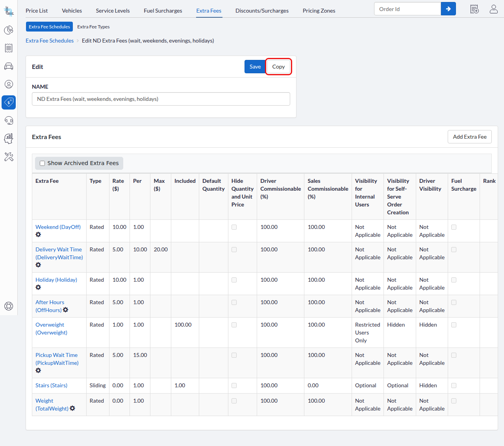504x446 pixels.
Task: Click the Rank column header
Action: coord(489,181)
